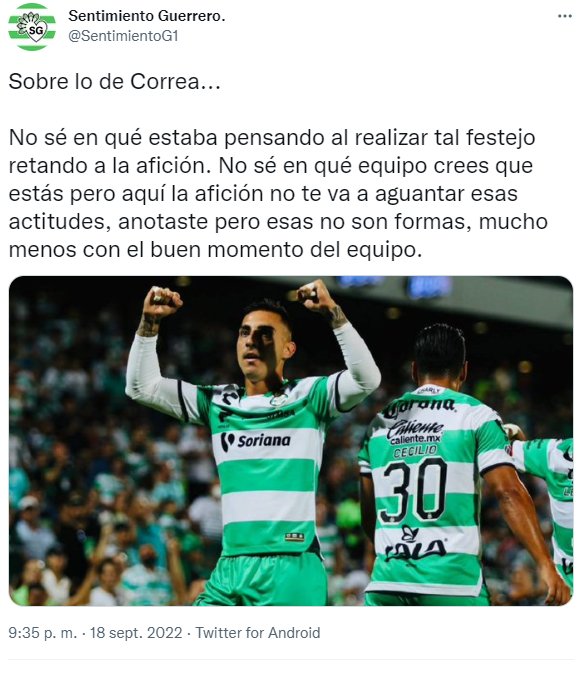Click the player's raised fist on the left
This screenshot has width=584, height=675.
(160, 300)
